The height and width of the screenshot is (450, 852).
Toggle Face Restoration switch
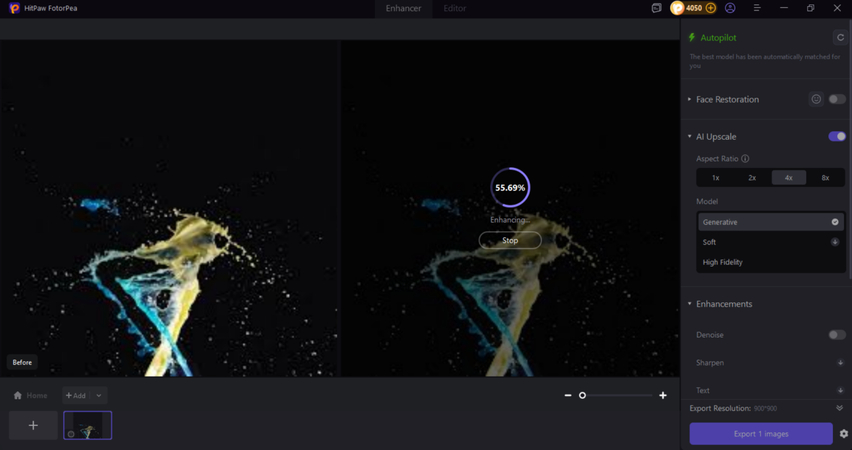(x=837, y=99)
